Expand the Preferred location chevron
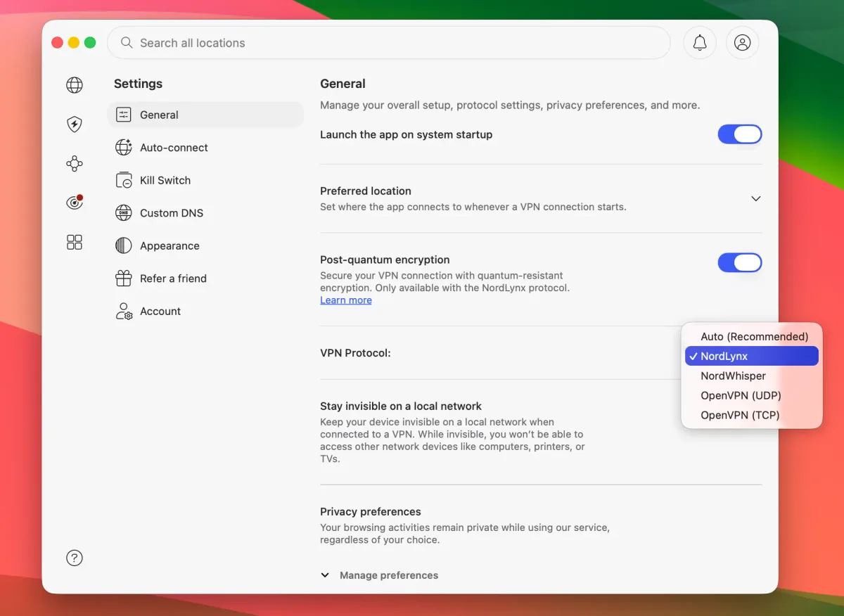The height and width of the screenshot is (616, 844). 756,199
